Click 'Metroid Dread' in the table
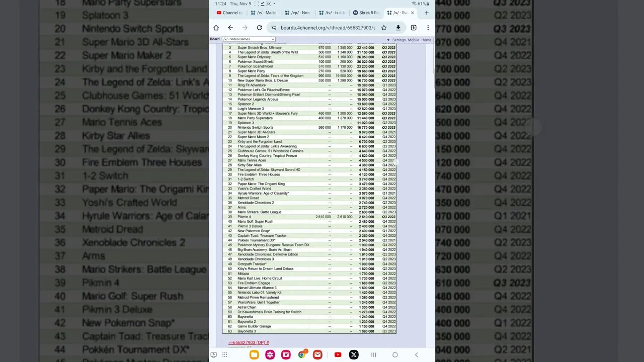Viewport: 644px width, 362px height. [249, 198]
